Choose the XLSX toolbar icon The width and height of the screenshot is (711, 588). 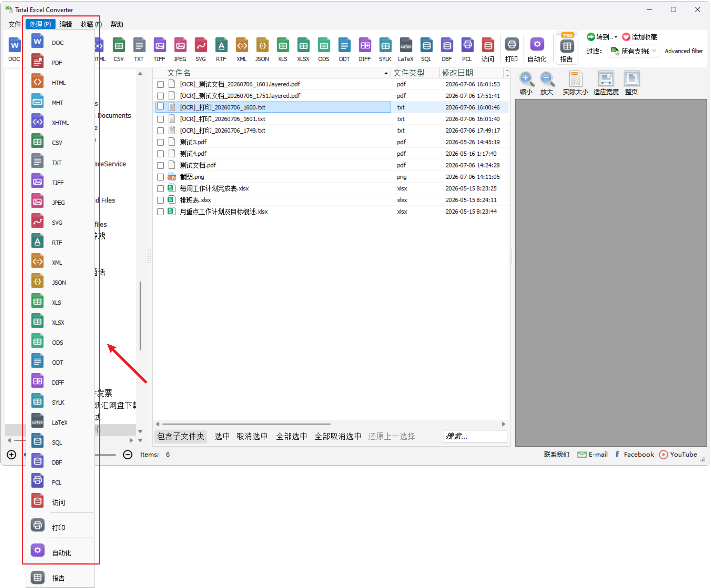[303, 49]
